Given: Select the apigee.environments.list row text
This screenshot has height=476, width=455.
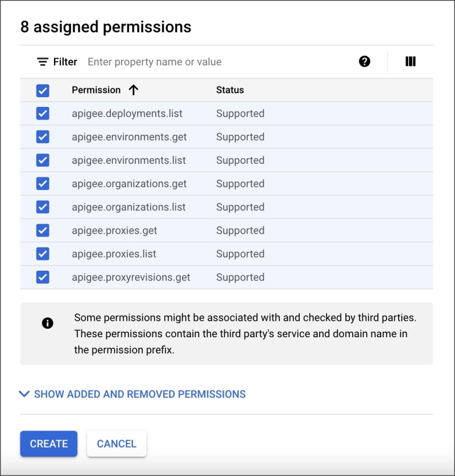Looking at the screenshot, I should (x=129, y=160).
